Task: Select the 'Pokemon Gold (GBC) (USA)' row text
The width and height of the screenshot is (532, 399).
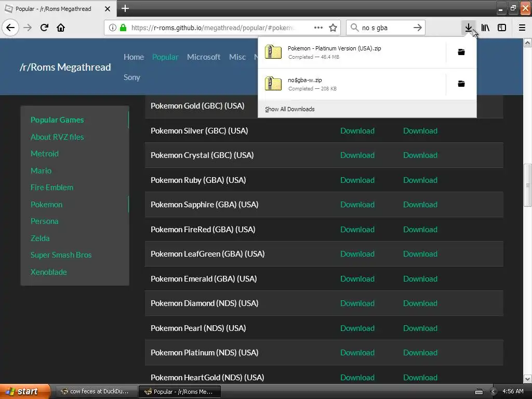Action: tap(197, 106)
